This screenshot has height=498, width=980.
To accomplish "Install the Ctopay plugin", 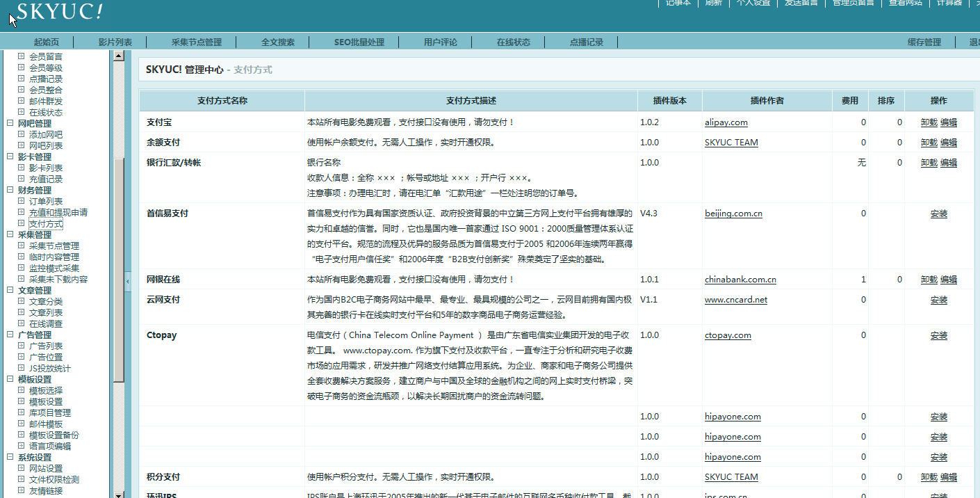I will (x=939, y=335).
